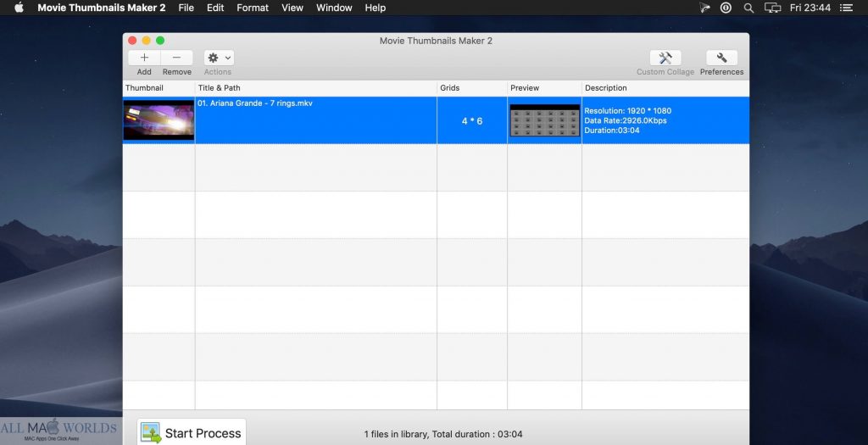The width and height of the screenshot is (868, 445).
Task: Click the Description column header
Action: tap(606, 88)
